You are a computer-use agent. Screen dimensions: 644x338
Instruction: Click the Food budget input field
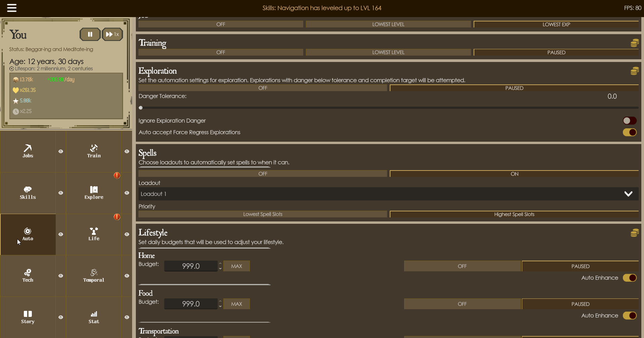coord(191,304)
